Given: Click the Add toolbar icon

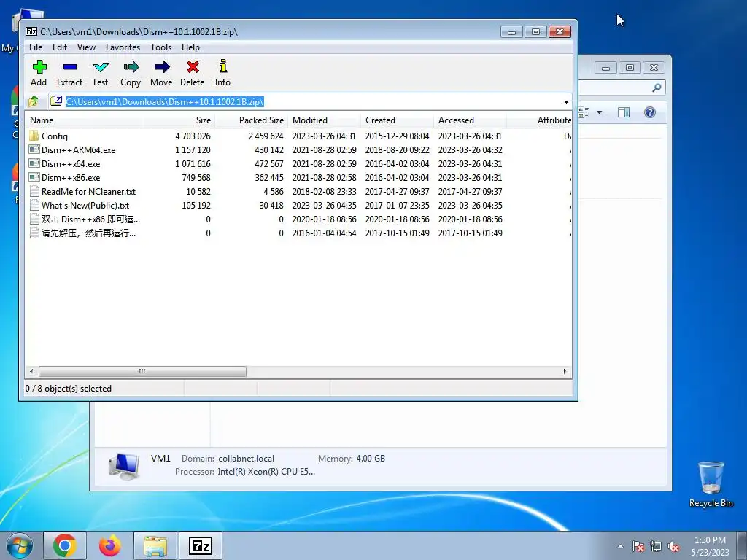Looking at the screenshot, I should 39,67.
